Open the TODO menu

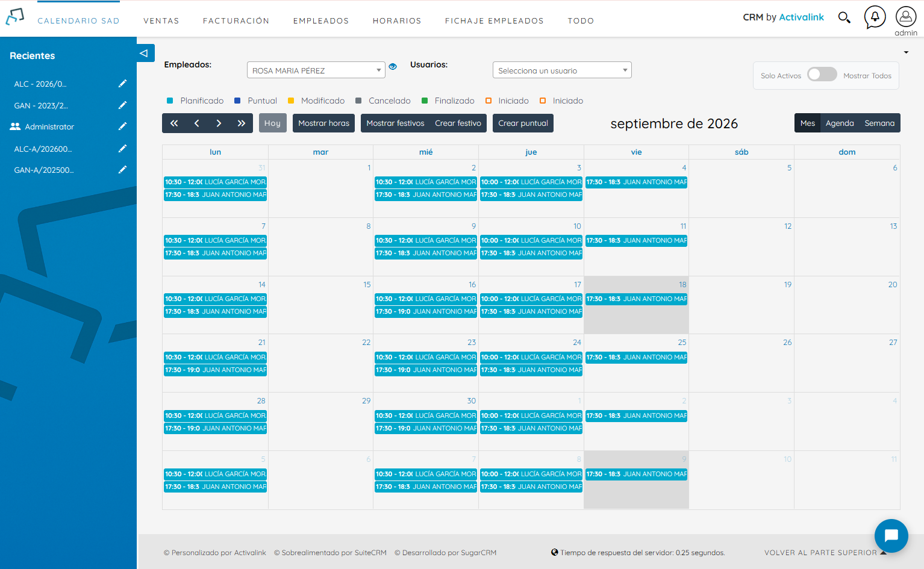pos(581,20)
